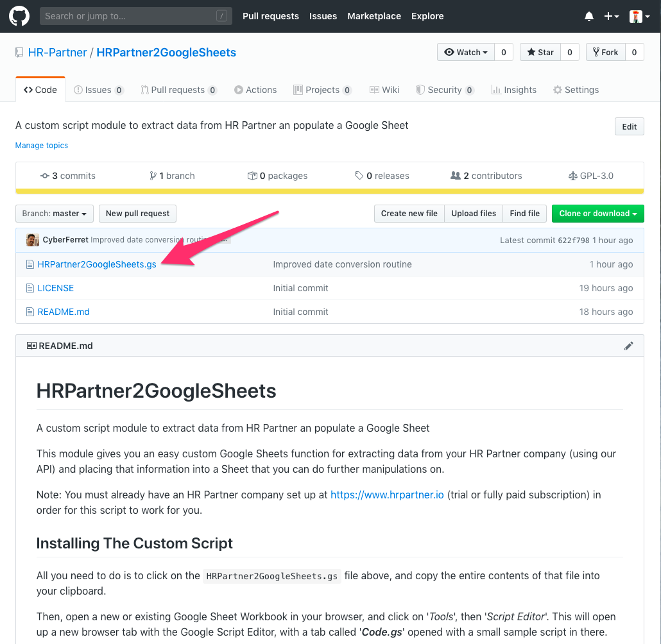Open Pull requests in top navigation
The height and width of the screenshot is (644, 661).
click(271, 16)
